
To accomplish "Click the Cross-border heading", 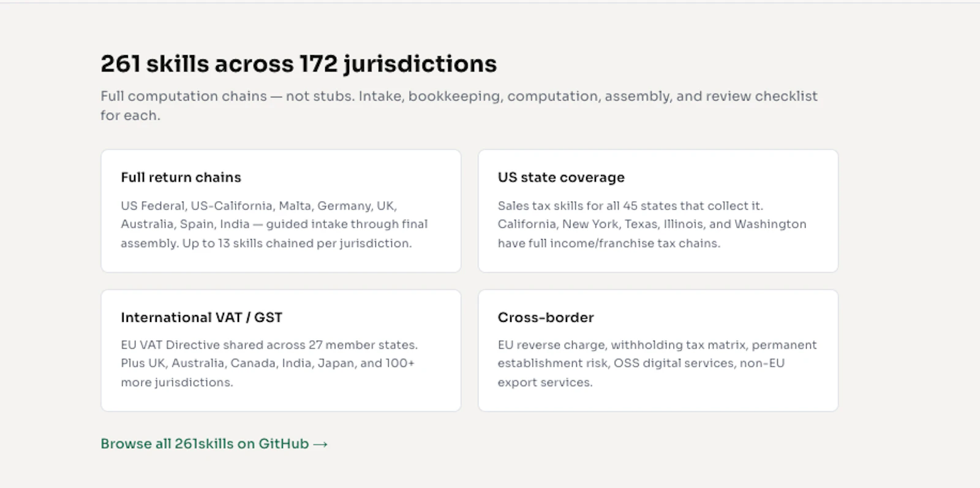I will pyautogui.click(x=546, y=317).
